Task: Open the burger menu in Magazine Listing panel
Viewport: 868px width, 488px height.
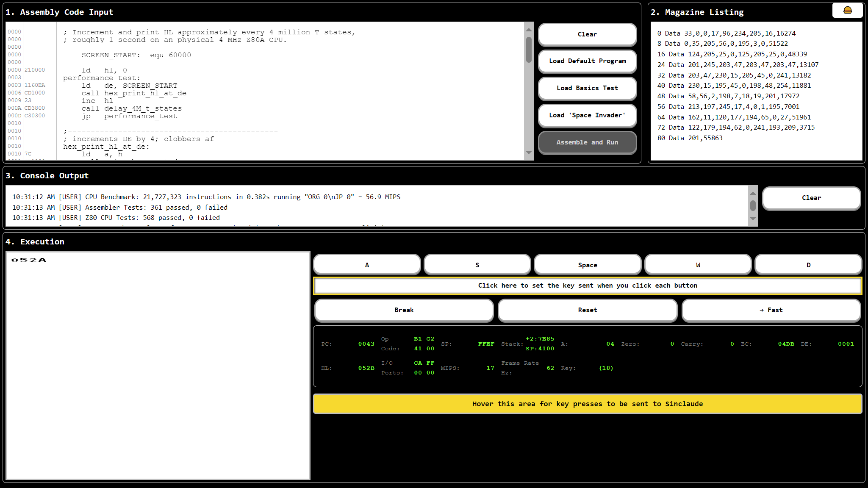Action: pyautogui.click(x=847, y=10)
